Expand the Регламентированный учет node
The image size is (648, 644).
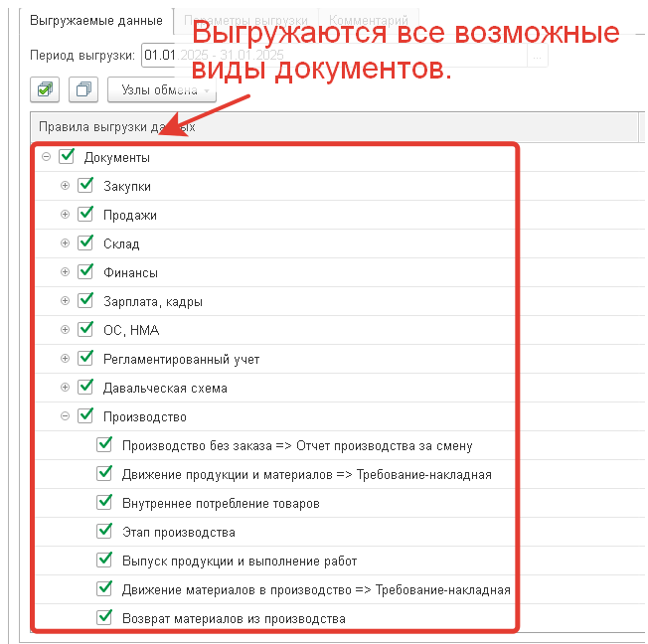point(65,359)
